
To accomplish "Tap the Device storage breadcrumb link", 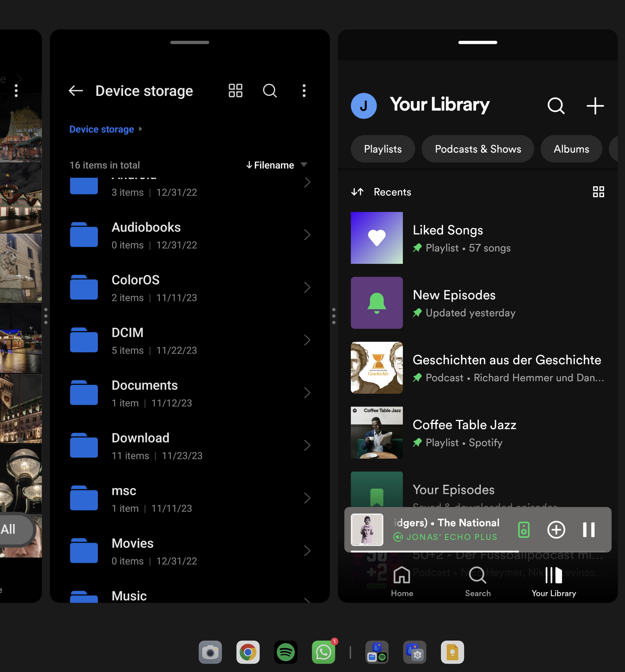I will [x=101, y=129].
